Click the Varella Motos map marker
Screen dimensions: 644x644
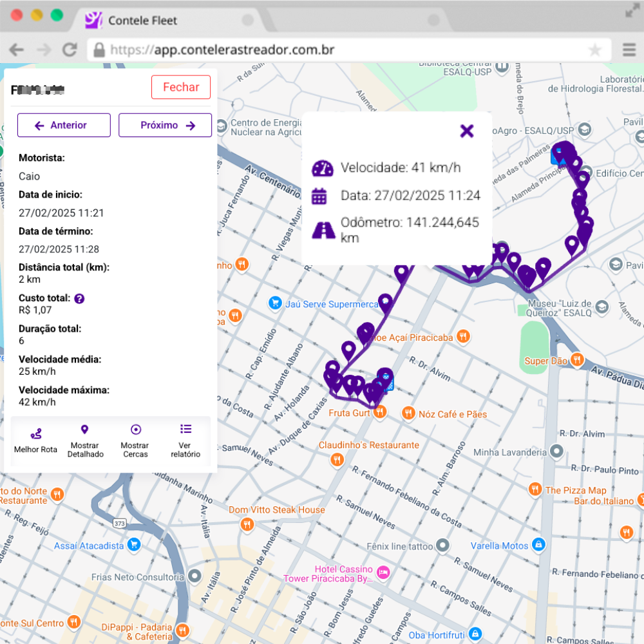538,545
